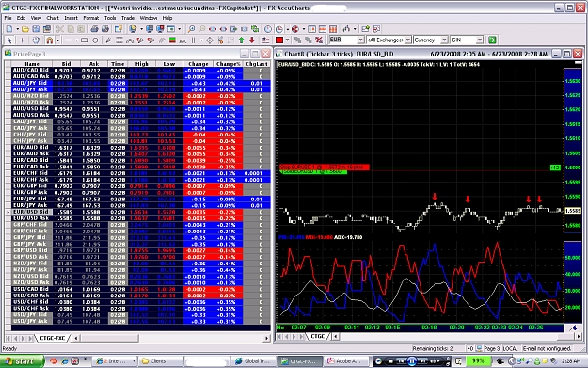Expand the magnet tool dropdown arrow
588x368 pixels.
(x=58, y=40)
